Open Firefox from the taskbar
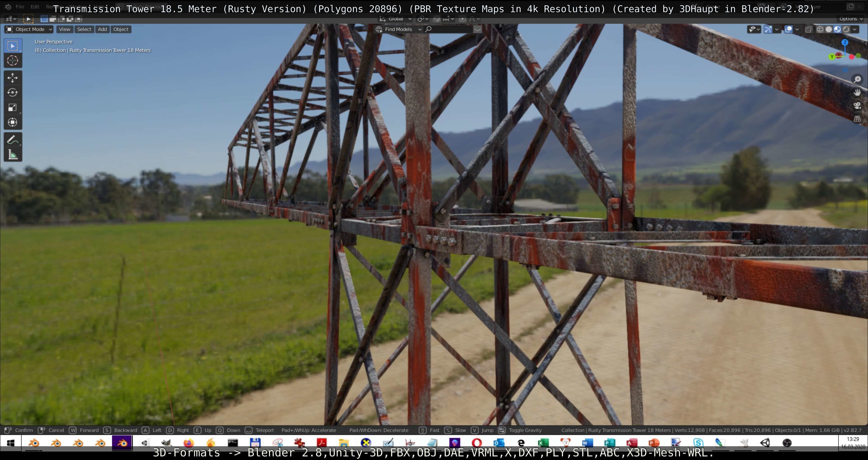Viewport: 868px width, 460px height. (x=189, y=442)
